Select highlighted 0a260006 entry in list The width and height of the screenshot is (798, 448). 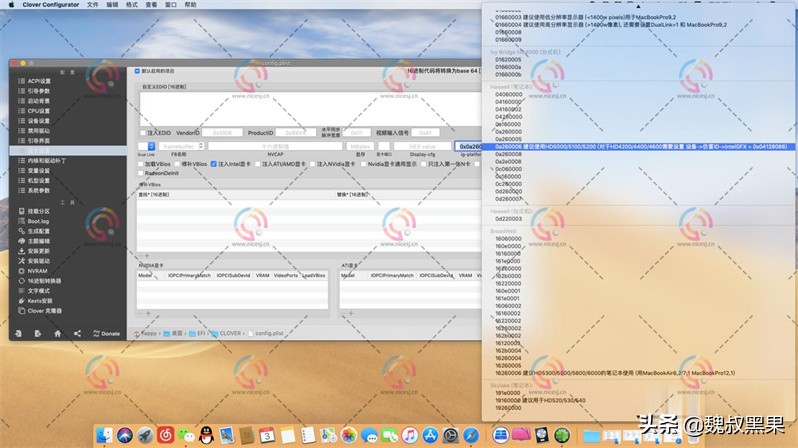tap(638, 147)
